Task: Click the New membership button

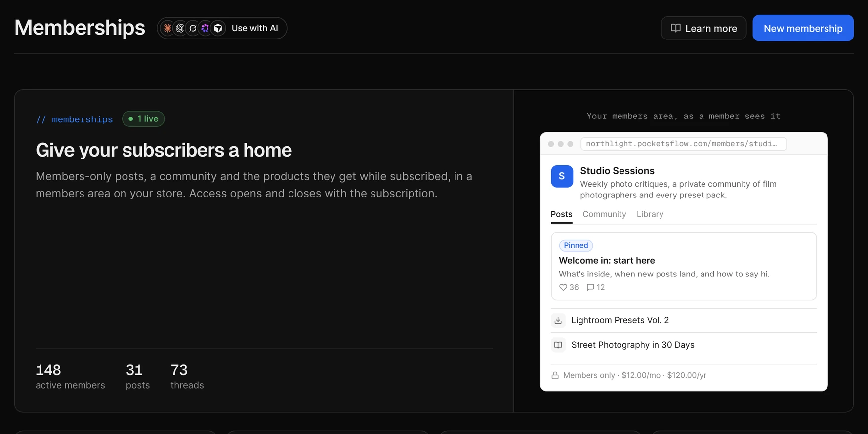Action: [x=803, y=28]
